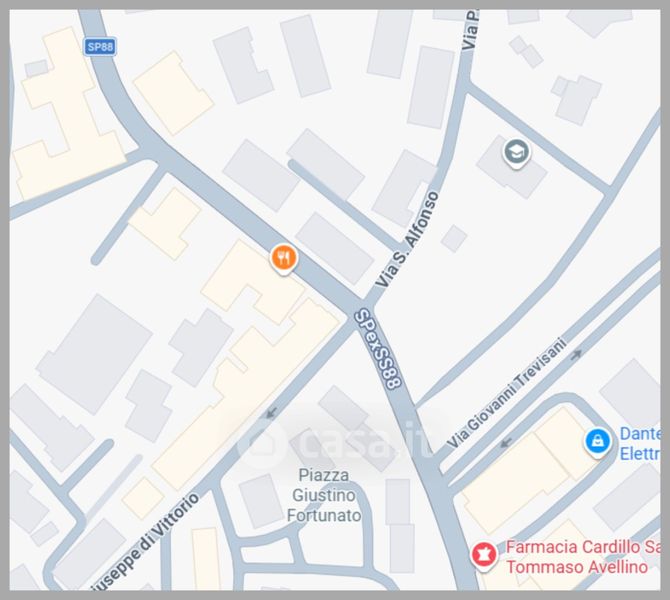Click the one-way arrow near Piazza Giustino Fortunato
This screenshot has height=600, width=670.
271,413
